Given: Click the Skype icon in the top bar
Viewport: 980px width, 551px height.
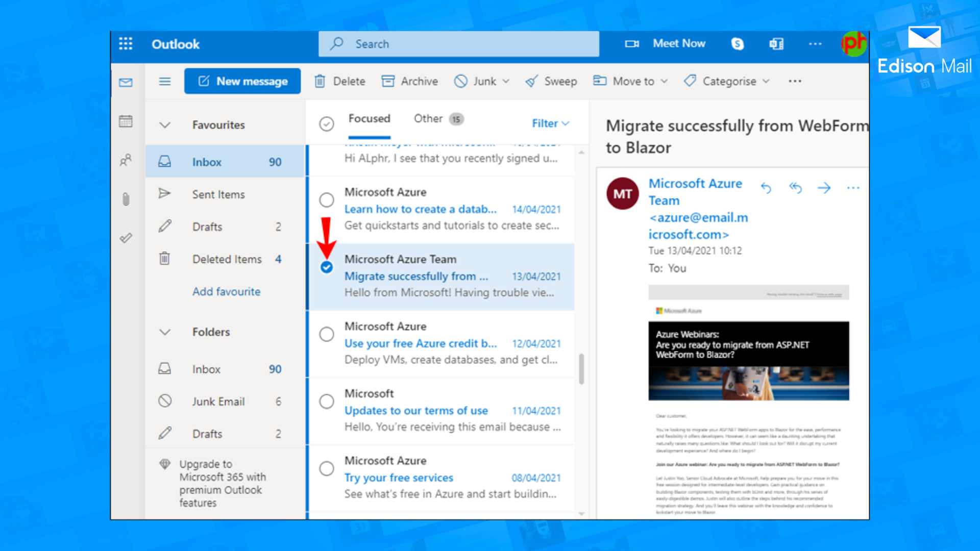Looking at the screenshot, I should point(737,44).
